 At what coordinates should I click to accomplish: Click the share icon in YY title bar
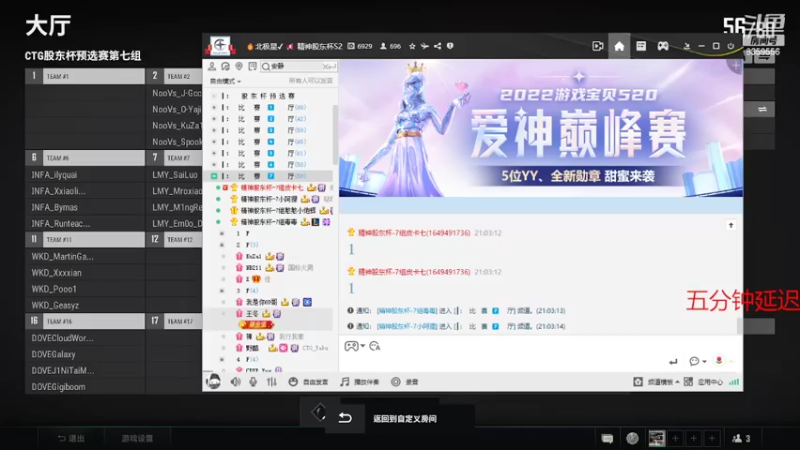coord(437,46)
